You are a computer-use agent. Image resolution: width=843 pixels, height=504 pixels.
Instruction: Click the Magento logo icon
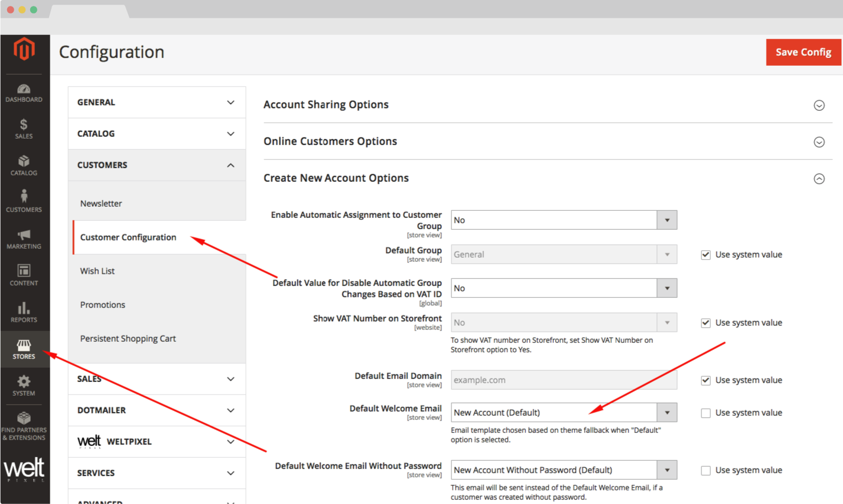[x=24, y=50]
